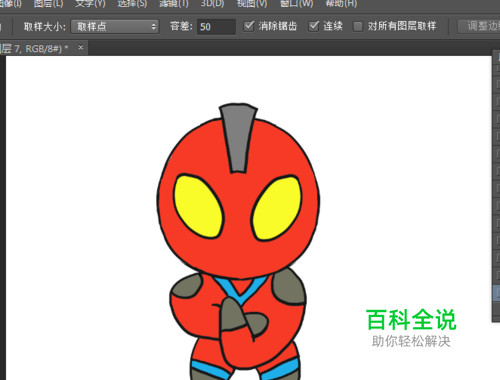Open the 窗口(W) menu
The height and width of the screenshot is (380, 500).
296,3
